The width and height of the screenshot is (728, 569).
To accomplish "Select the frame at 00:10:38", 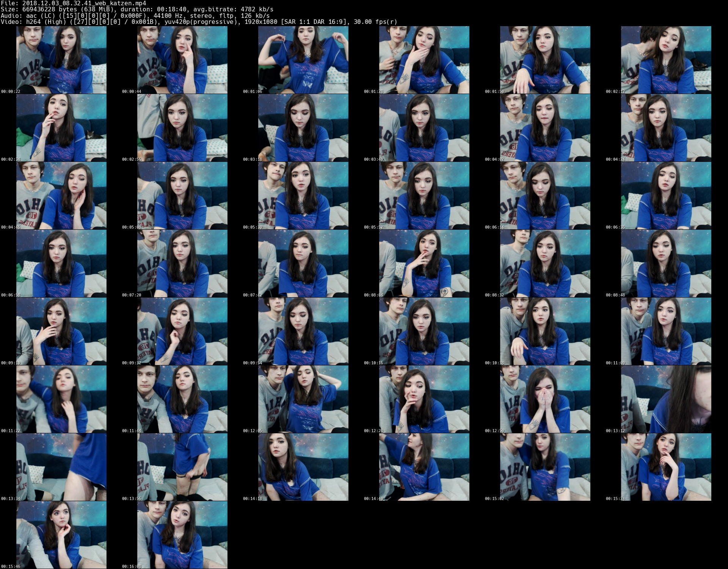I will pyautogui.click(x=545, y=331).
